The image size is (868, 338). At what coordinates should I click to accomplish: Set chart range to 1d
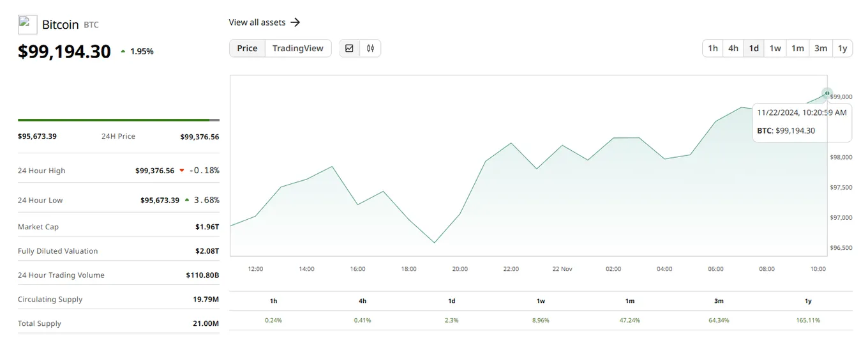click(754, 48)
